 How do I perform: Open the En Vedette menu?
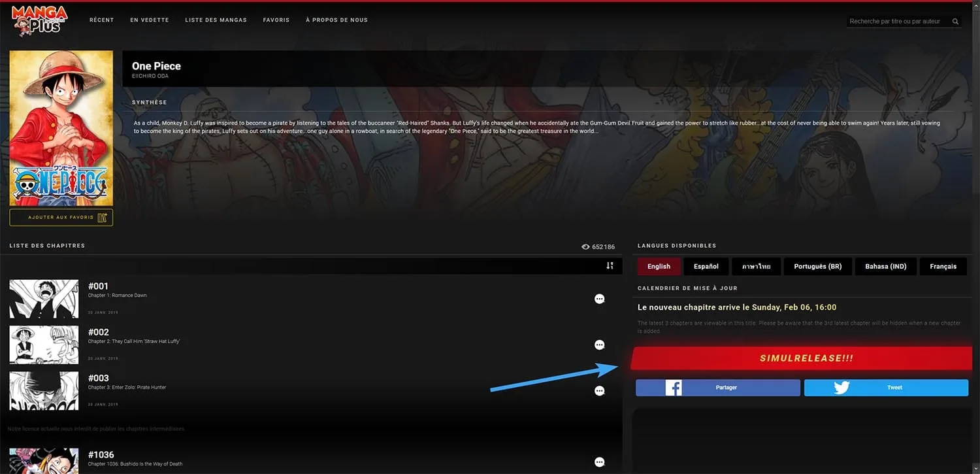[150, 20]
